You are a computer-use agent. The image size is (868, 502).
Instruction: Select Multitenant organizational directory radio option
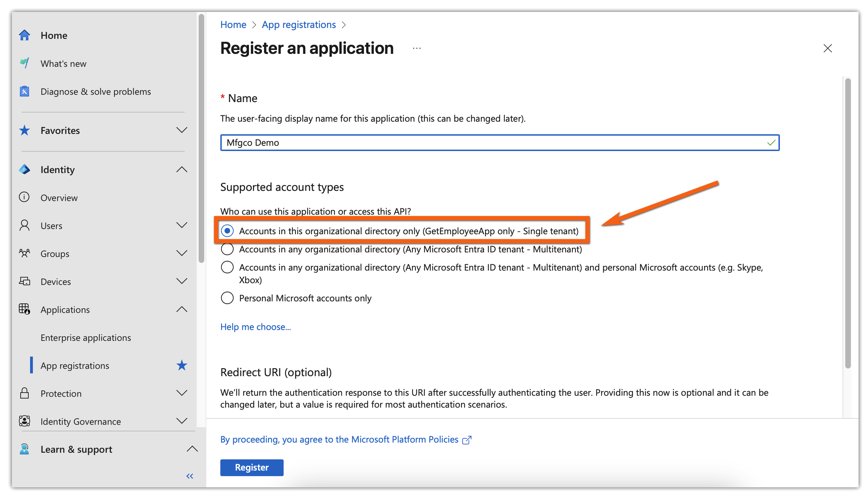point(227,249)
